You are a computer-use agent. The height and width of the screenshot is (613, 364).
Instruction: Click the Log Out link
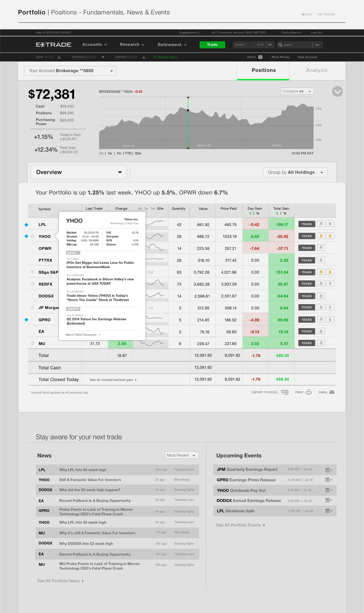[x=316, y=33]
